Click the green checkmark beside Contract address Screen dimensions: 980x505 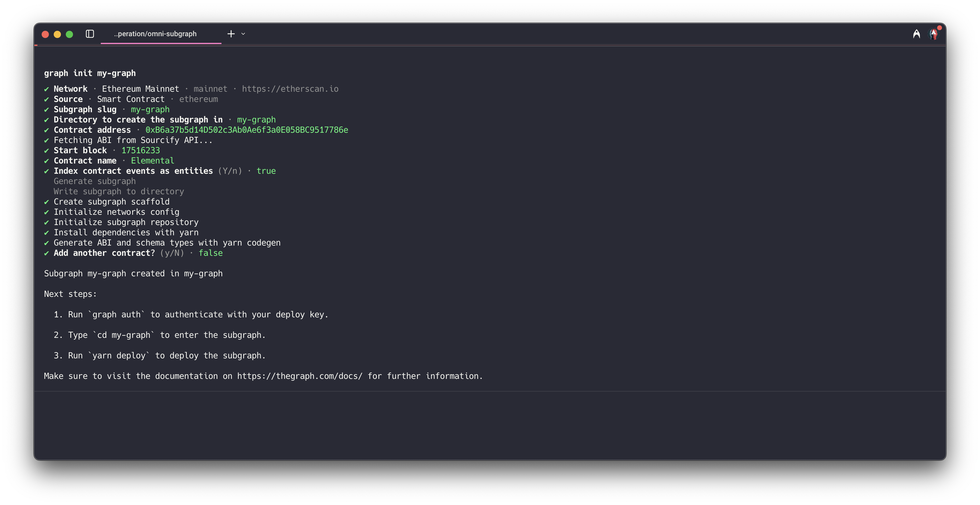(46, 130)
